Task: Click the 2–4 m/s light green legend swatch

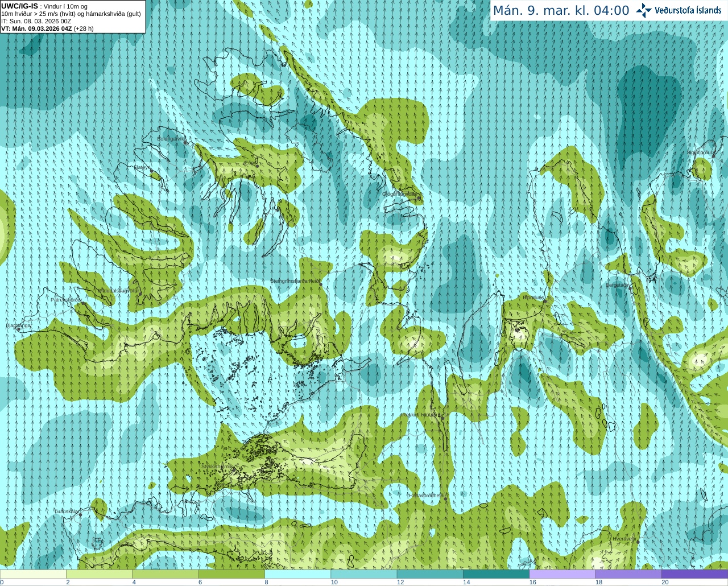Action: 99,574
